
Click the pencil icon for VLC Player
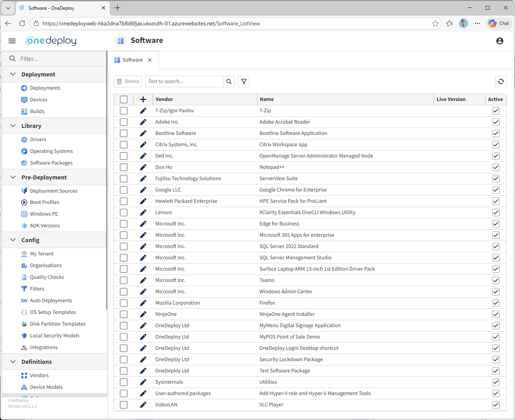(143, 405)
